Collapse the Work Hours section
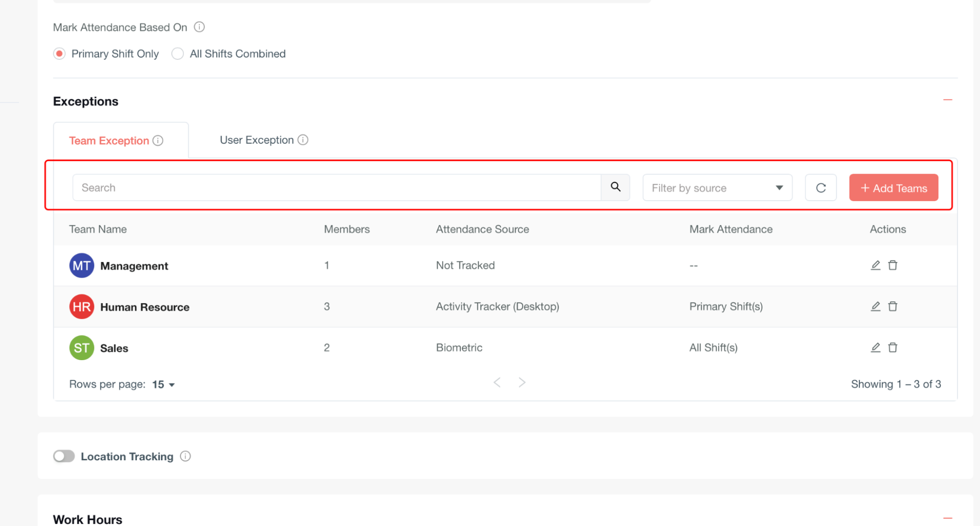The width and height of the screenshot is (980, 526). [947, 518]
